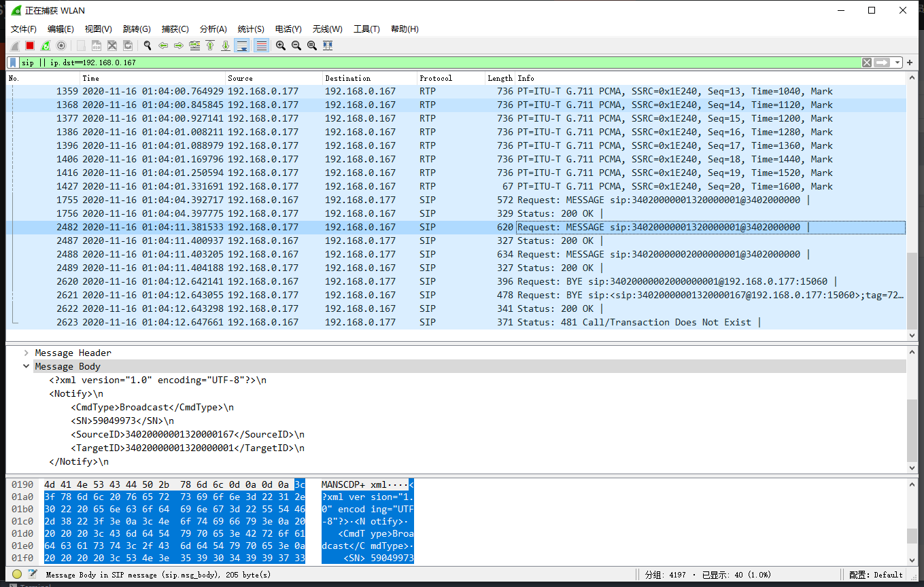The width and height of the screenshot is (924, 587).
Task: Open the 分析(A) menu
Action: point(213,29)
